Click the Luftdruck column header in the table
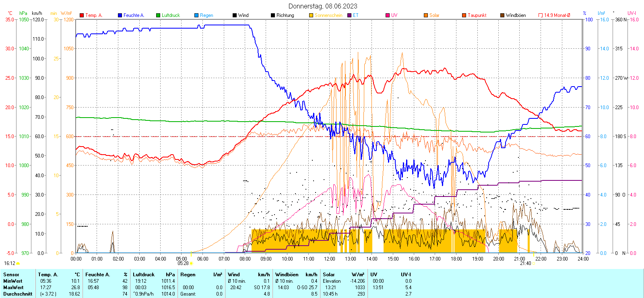Viewport: 644px width, 298px height. 144,275
